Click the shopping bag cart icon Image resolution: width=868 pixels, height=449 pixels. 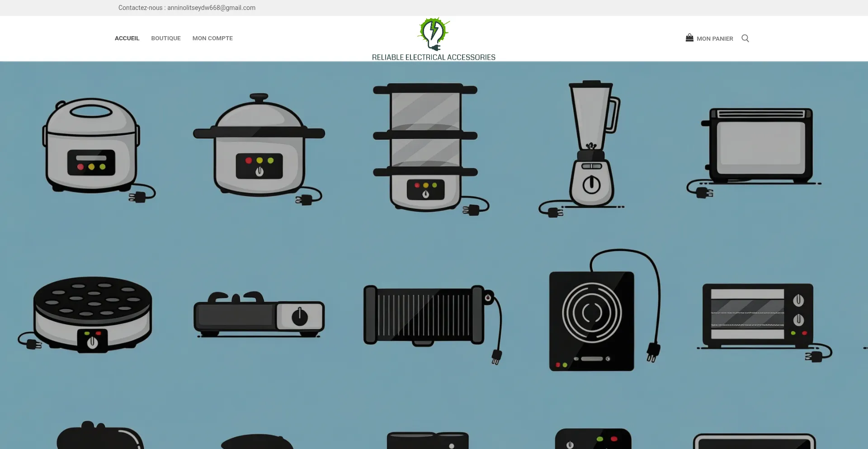tap(689, 38)
